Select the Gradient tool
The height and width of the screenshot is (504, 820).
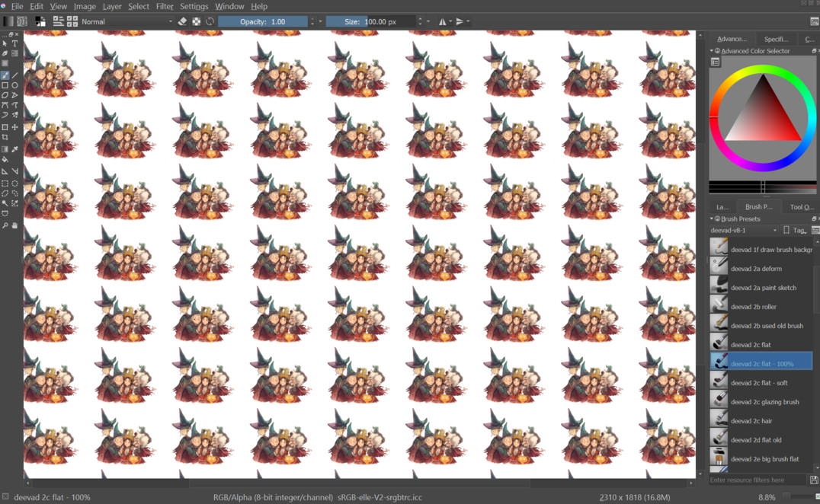(5, 148)
